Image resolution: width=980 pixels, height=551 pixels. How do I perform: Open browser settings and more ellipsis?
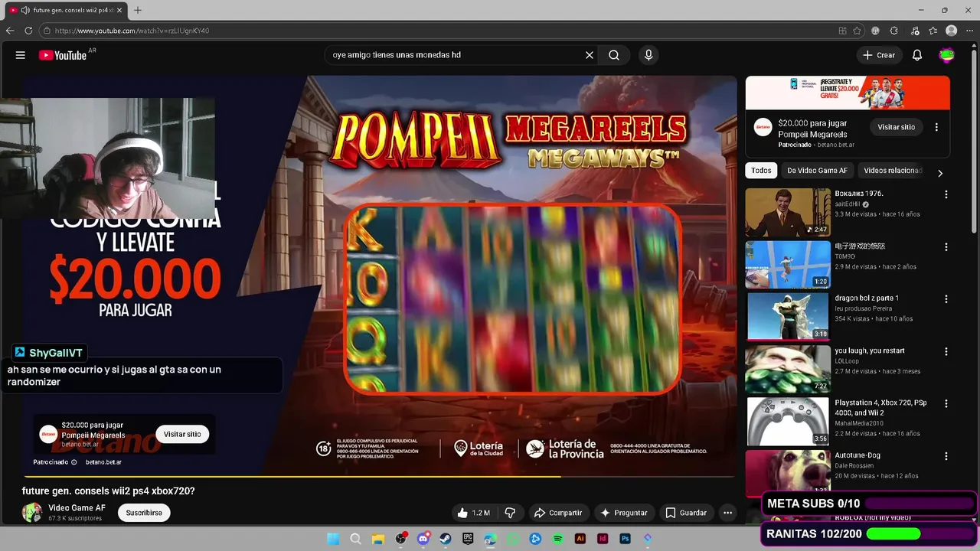pos(969,31)
